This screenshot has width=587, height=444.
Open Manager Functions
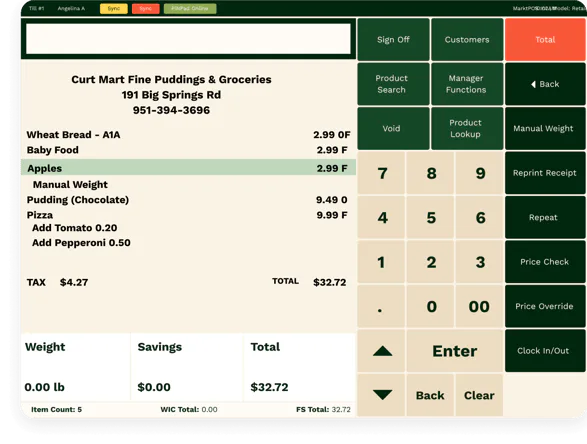467,84
